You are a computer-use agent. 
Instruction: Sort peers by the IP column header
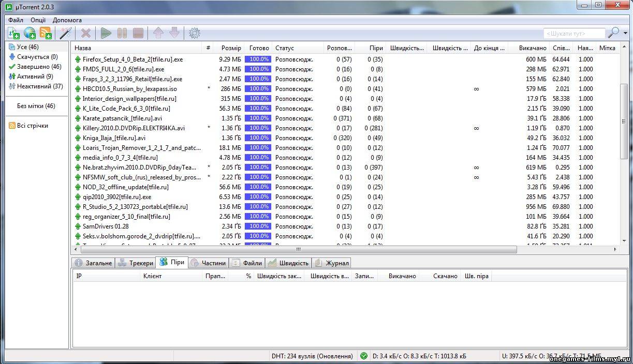click(106, 276)
